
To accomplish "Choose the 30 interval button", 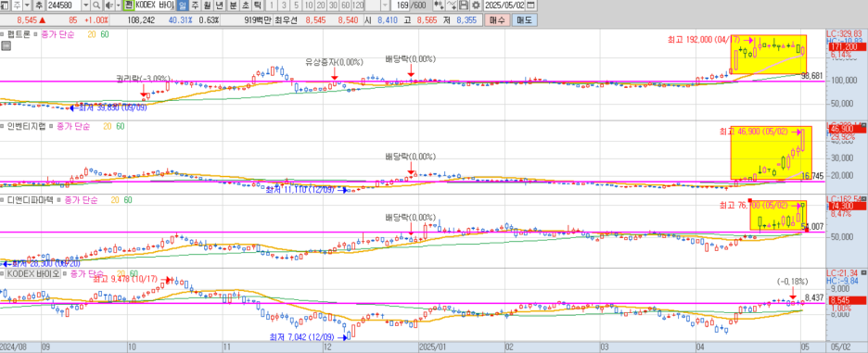I will 332,6.
